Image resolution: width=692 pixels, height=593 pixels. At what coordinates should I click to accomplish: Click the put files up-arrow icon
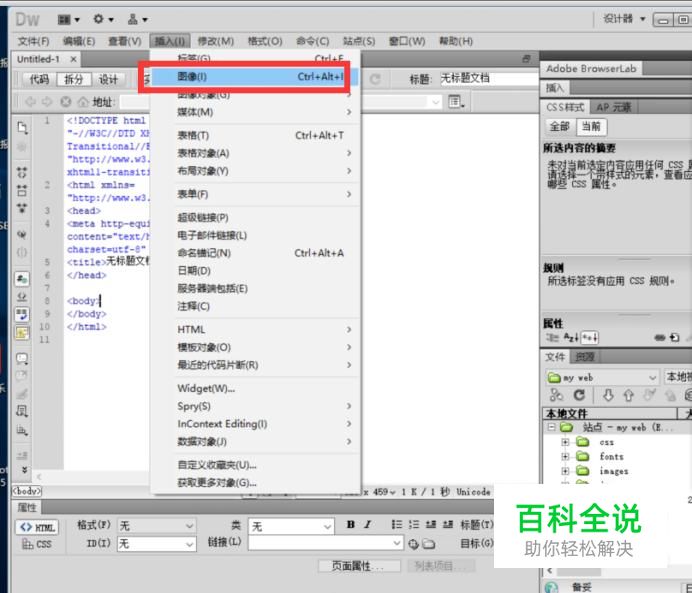628,395
